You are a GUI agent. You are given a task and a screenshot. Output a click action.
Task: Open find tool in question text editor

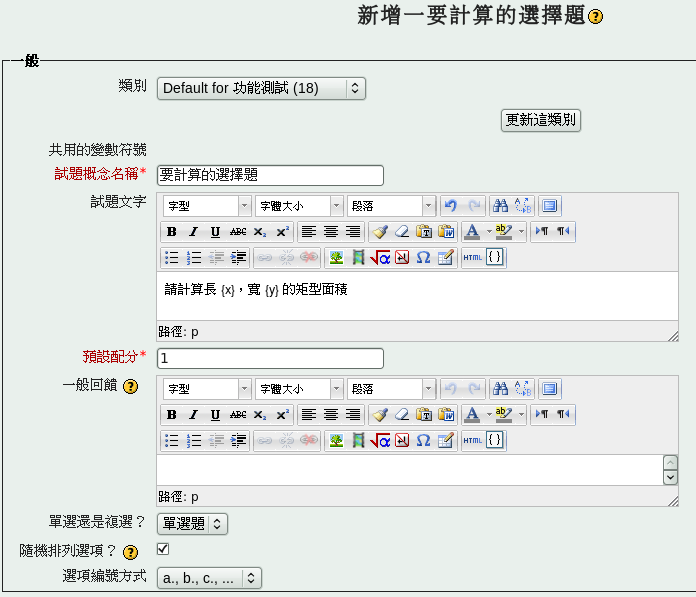pos(500,206)
